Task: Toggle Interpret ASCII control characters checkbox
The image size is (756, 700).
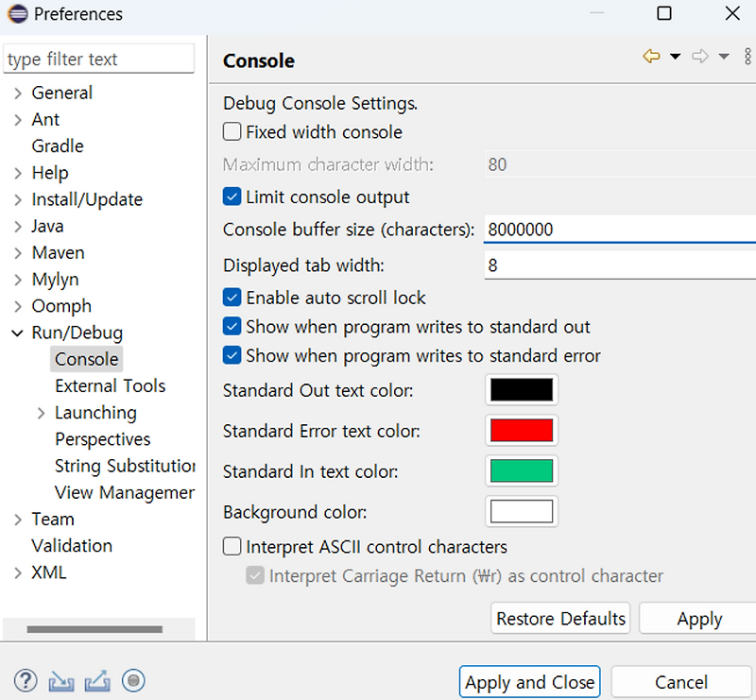Action: click(x=232, y=547)
